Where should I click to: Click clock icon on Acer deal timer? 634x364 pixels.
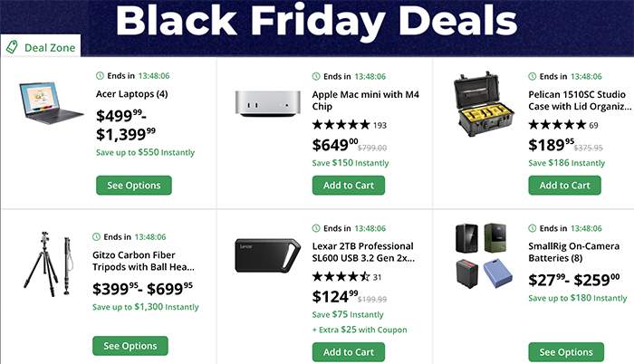[99, 76]
